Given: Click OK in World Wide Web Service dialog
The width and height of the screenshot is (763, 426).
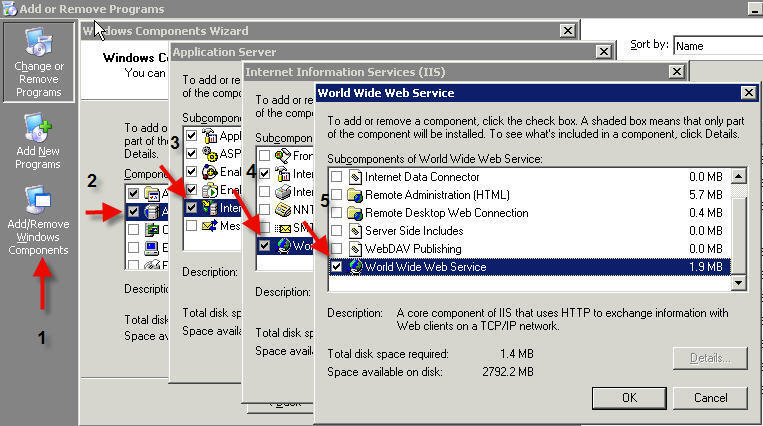Looking at the screenshot, I should 629,398.
